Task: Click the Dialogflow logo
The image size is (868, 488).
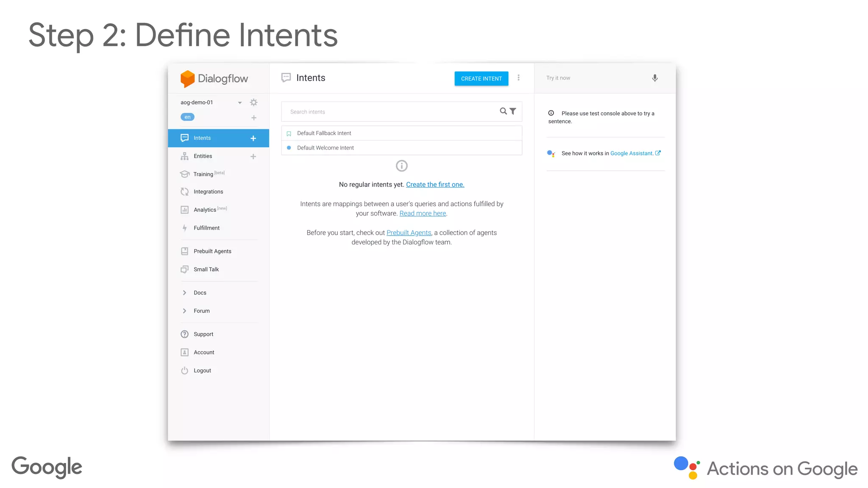Action: pos(214,79)
